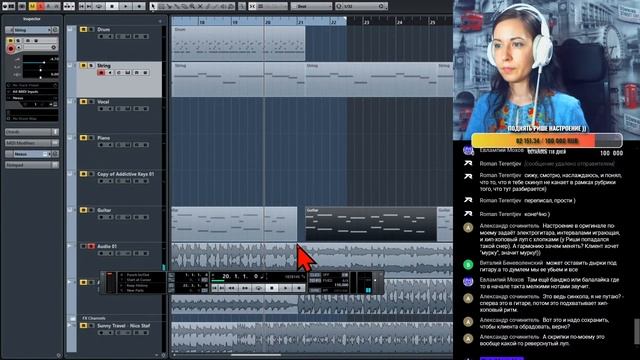Mute the Guitar track
The height and width of the screenshot is (360, 640).
[x=84, y=210]
